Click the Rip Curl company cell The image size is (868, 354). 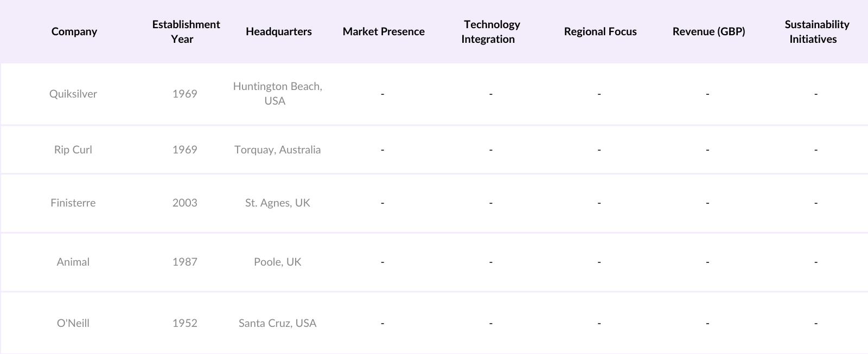[x=73, y=150]
